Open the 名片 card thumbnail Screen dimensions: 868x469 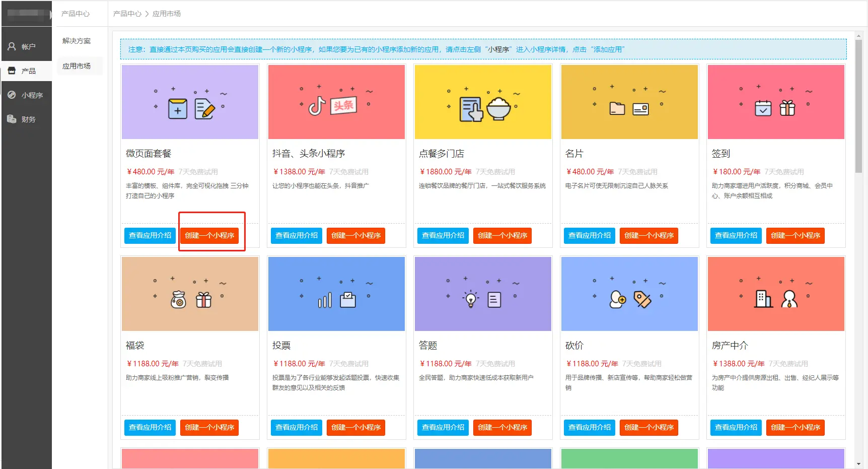click(629, 102)
